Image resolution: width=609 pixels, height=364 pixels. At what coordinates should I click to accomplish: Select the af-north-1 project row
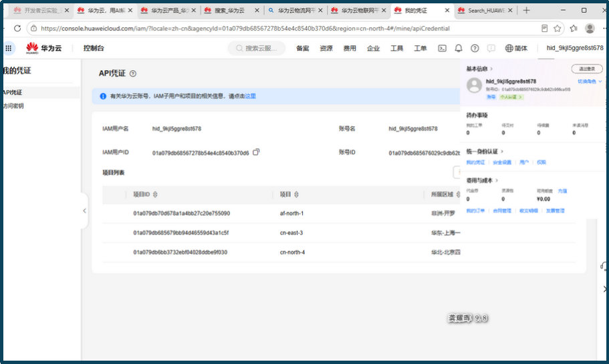tap(339, 214)
